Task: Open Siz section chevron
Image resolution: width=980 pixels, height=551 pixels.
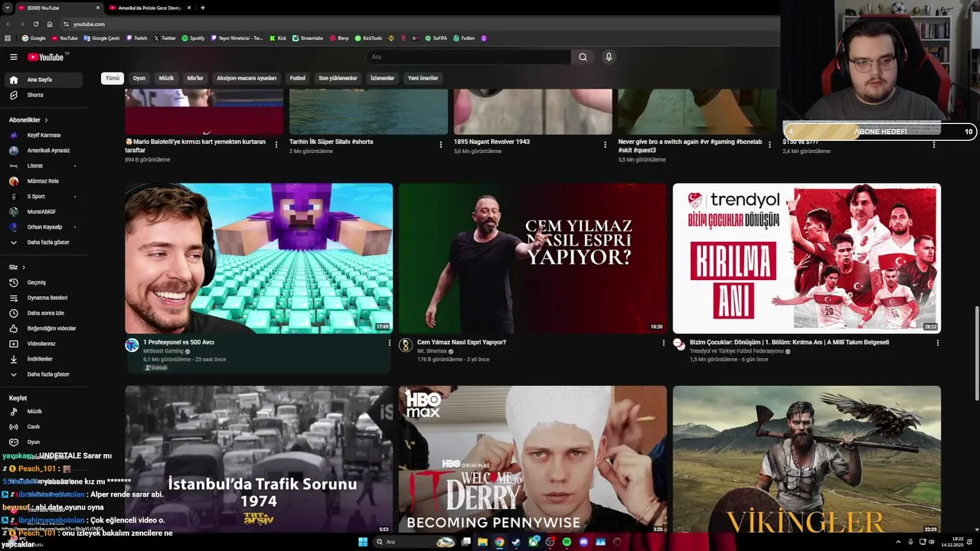Action: coord(24,267)
